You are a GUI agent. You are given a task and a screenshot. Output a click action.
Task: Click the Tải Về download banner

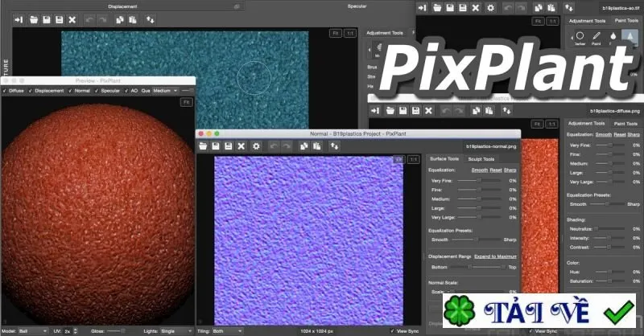(539, 310)
